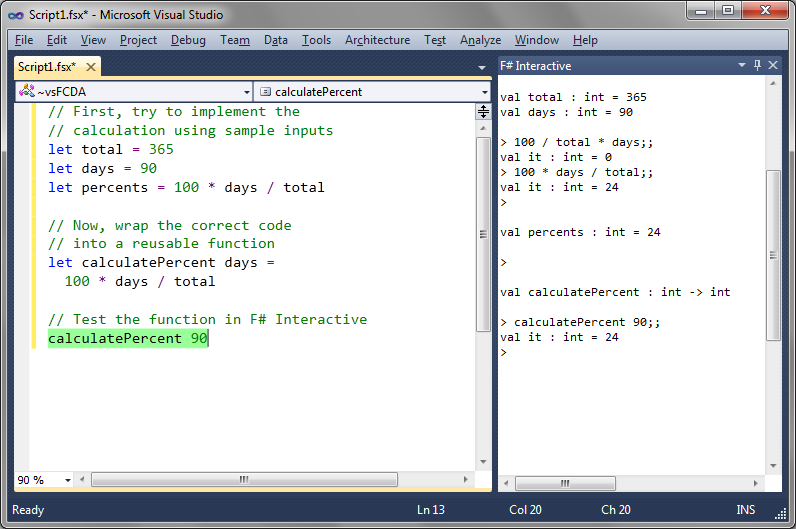Open the Edit menu
This screenshot has width=796, height=529.
coord(56,40)
